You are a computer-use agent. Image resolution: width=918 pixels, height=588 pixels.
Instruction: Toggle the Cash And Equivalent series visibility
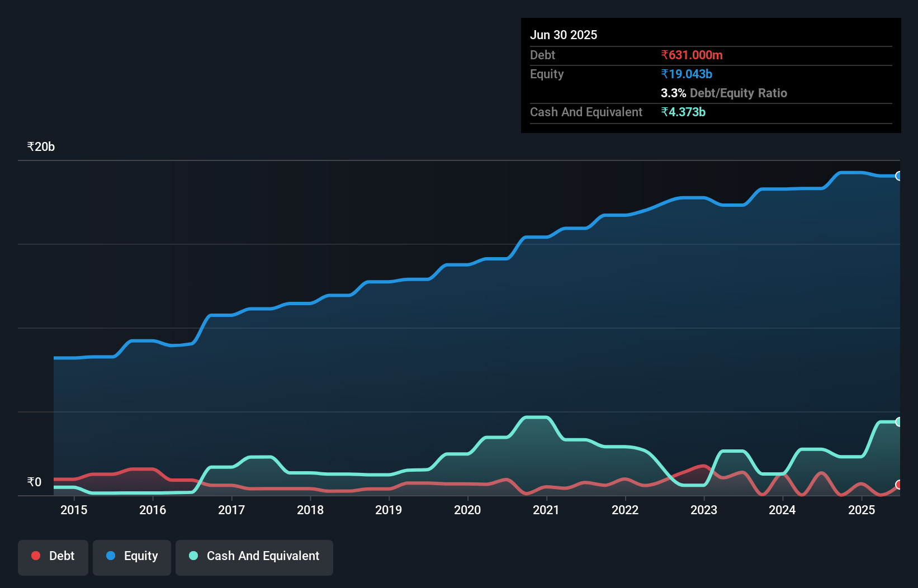coord(254,557)
